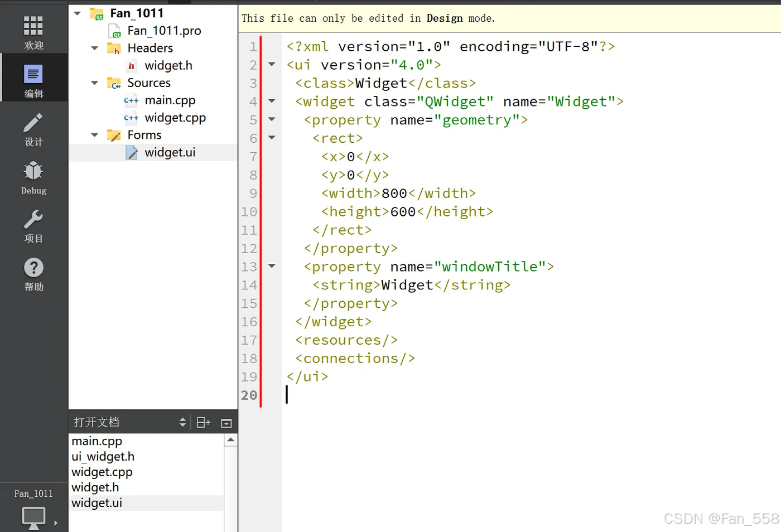This screenshot has height=532, width=781.
Task: Click the Headers folder icon
Action: [x=114, y=49]
